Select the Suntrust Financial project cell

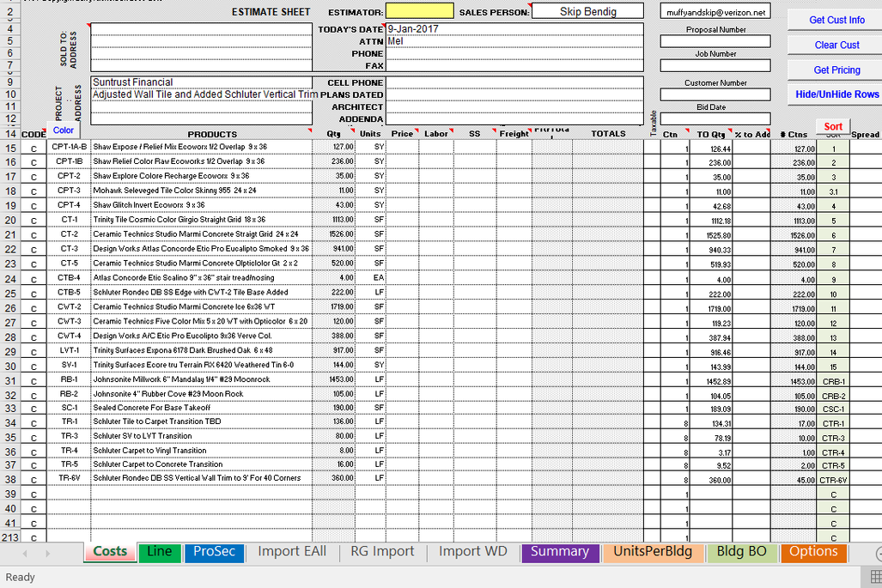click(201, 82)
